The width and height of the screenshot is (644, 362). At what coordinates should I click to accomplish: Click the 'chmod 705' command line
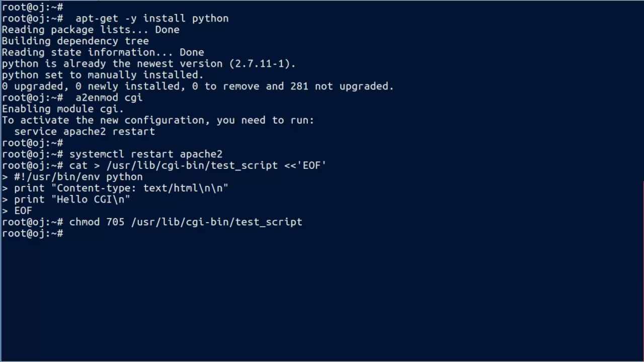pyautogui.click(x=186, y=222)
